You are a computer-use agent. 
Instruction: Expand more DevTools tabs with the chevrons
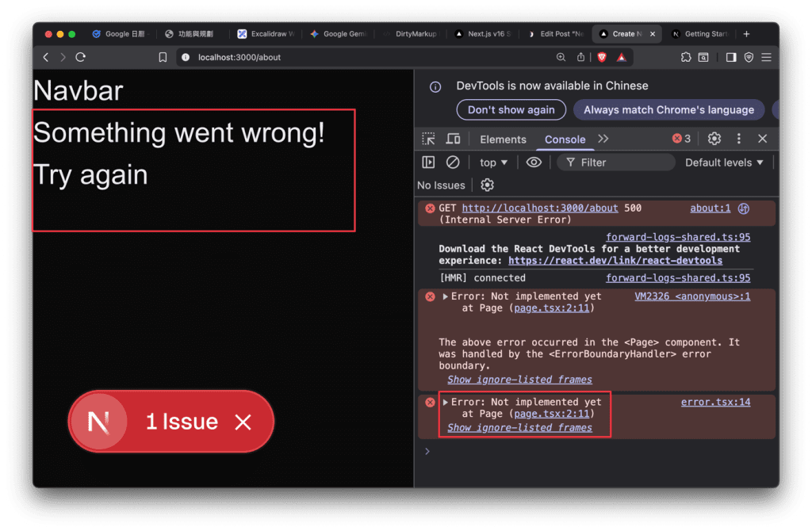[603, 139]
